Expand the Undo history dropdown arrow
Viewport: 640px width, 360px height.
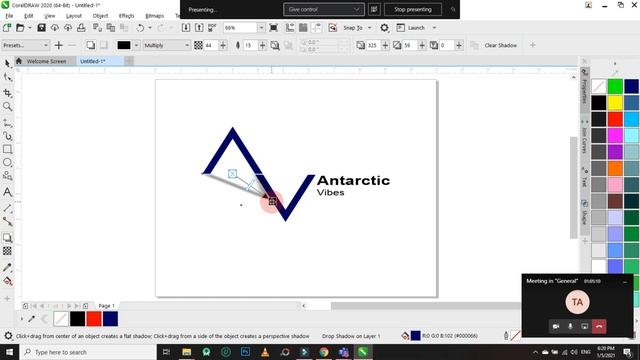150,28
